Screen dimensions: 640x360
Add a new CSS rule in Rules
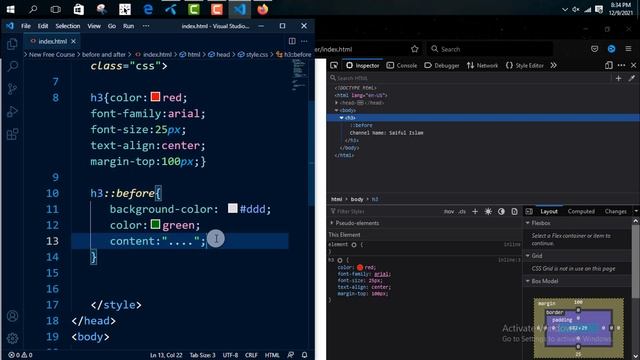click(475, 211)
